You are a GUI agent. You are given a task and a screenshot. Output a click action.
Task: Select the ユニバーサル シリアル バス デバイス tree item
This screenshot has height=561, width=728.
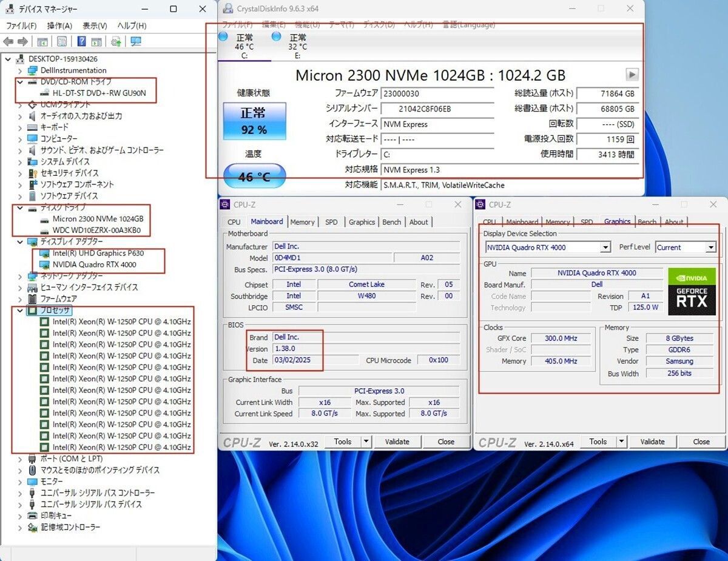pos(91,505)
